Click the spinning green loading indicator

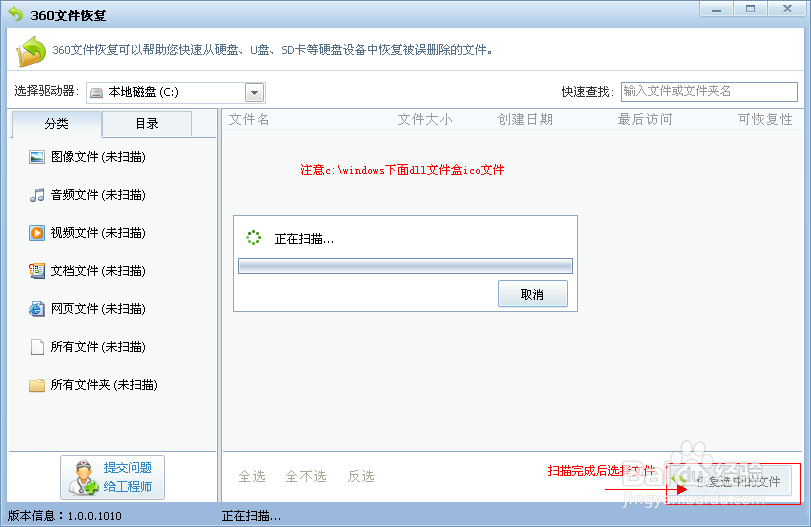pyautogui.click(x=253, y=237)
